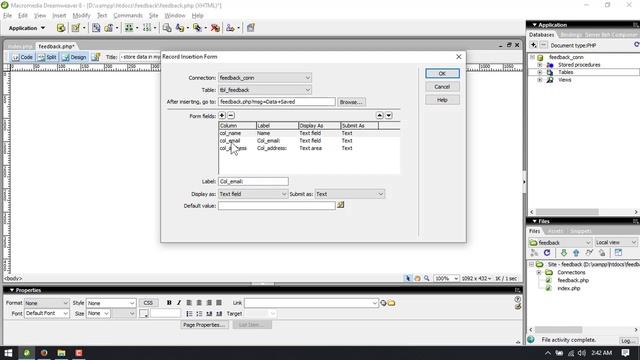Select Stored procedures in the Databases tree
This screenshot has height=360, width=640.
[579, 65]
